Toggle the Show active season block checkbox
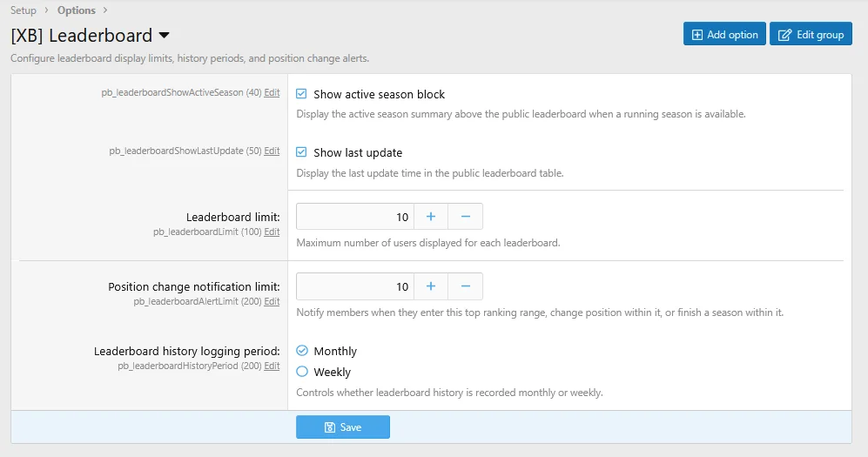Viewport: 868px width, 457px height. coord(301,94)
